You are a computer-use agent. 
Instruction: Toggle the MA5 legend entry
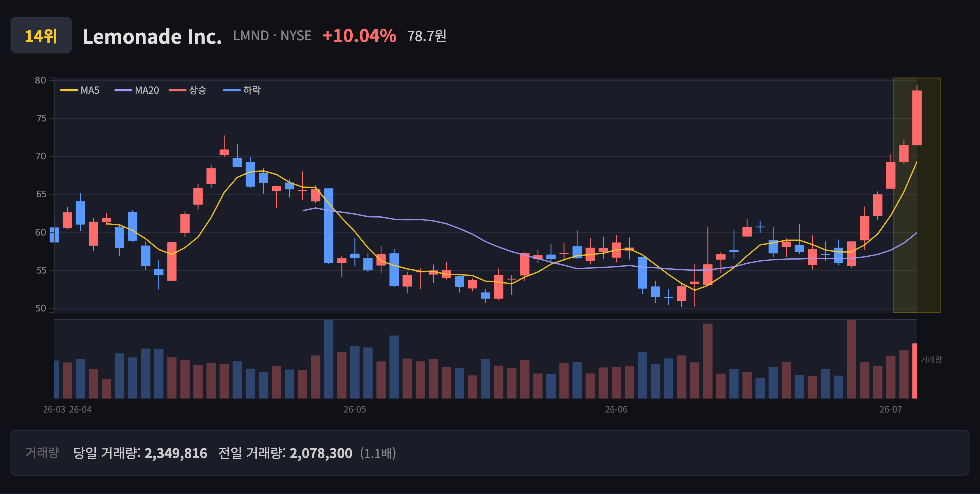(80, 90)
